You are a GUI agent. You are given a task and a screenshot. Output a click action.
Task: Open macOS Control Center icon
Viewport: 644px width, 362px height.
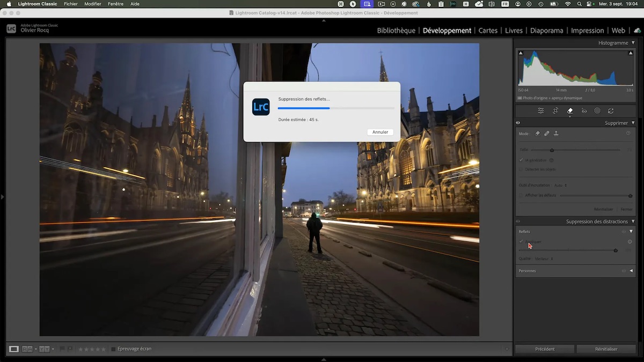click(x=590, y=4)
